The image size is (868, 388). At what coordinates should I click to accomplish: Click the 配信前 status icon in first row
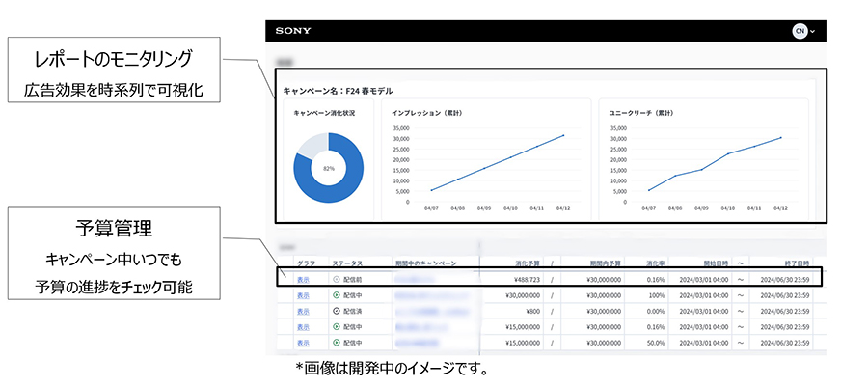(336, 279)
